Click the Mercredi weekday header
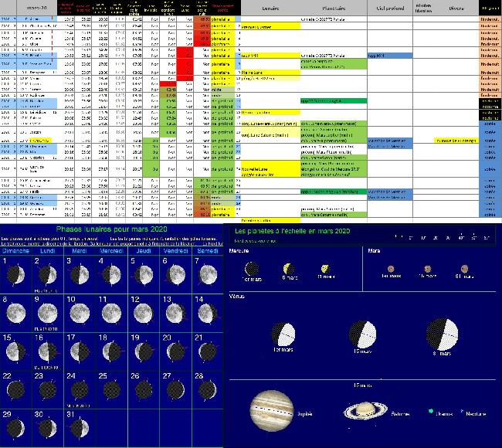502x448 pixels. click(x=112, y=251)
